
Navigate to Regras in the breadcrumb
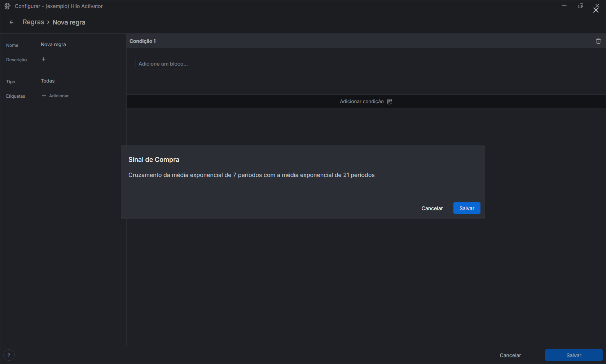(33, 22)
